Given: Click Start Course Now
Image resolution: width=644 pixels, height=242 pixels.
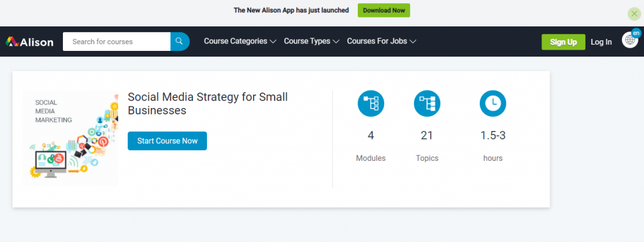Looking at the screenshot, I should tap(167, 141).
